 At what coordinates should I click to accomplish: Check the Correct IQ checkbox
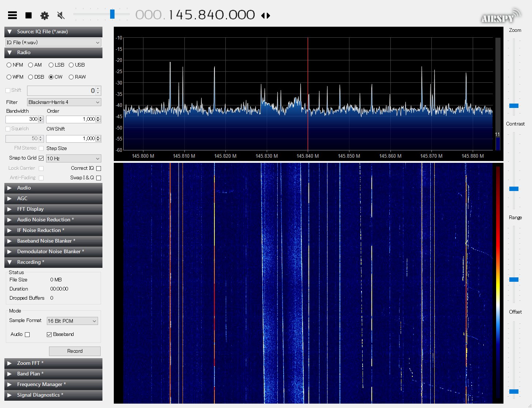point(98,168)
